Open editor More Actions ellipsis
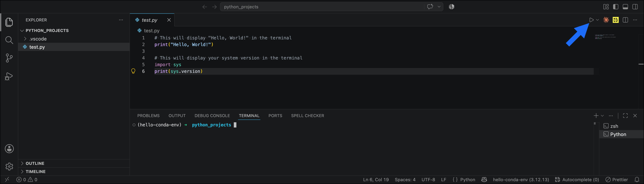Viewport: 644px width, 184px height. click(635, 20)
